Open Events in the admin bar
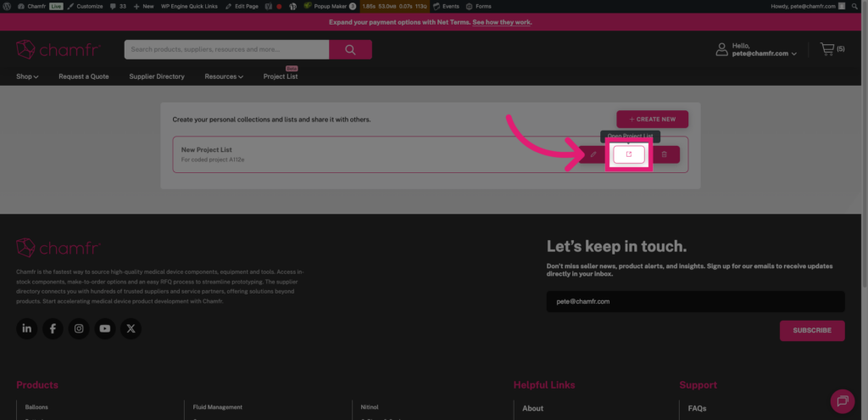The width and height of the screenshot is (868, 420). point(446,6)
